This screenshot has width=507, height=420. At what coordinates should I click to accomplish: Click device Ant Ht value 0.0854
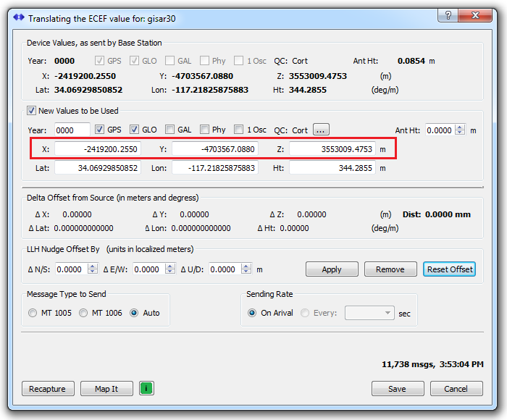pos(411,61)
